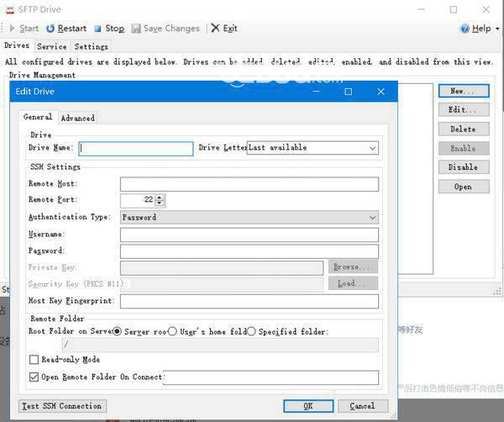Click the Host Key Fingerprint field

(249, 302)
